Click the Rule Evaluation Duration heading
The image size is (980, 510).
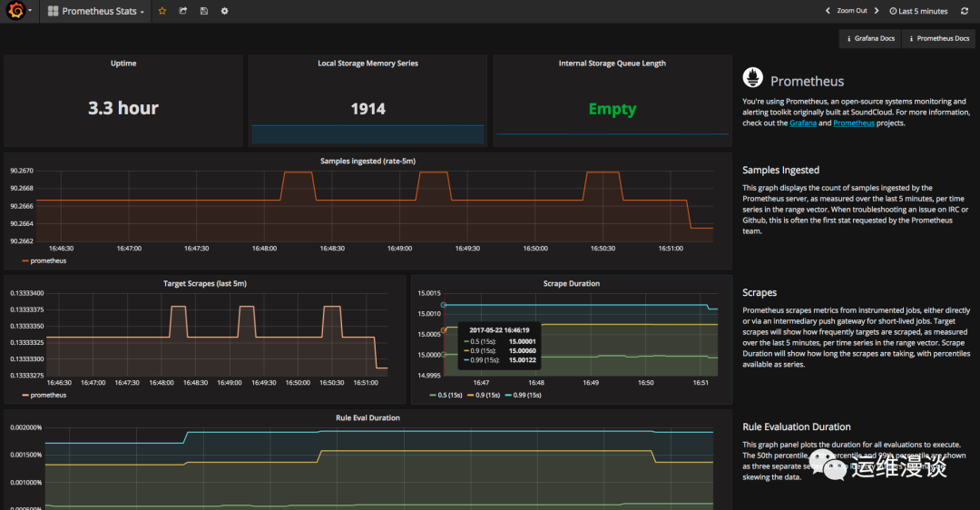[797, 427]
